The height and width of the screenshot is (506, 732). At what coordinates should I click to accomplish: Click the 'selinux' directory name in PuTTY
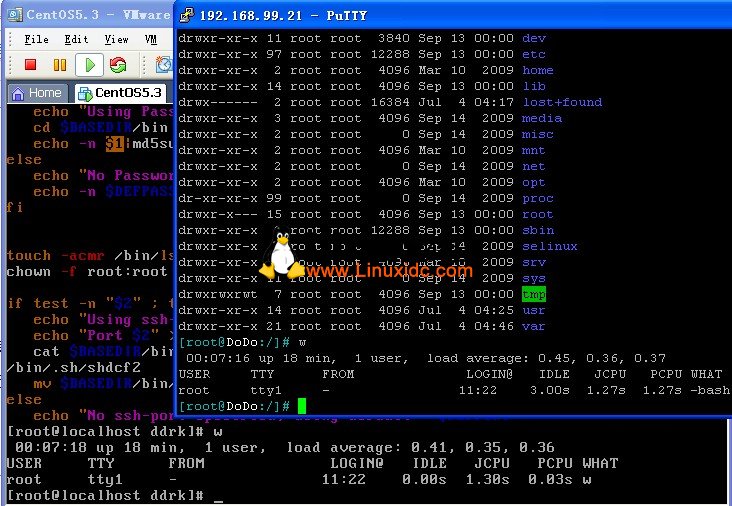click(x=550, y=246)
